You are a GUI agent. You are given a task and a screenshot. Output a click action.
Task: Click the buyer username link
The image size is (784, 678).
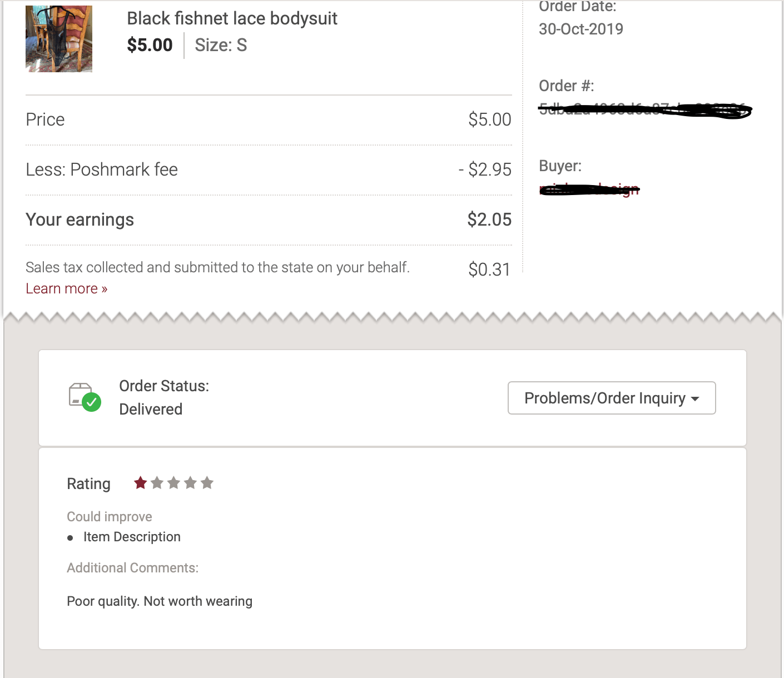(x=589, y=189)
